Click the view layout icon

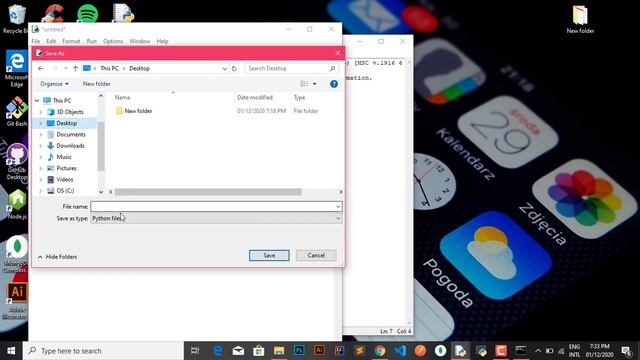pyautogui.click(x=304, y=84)
